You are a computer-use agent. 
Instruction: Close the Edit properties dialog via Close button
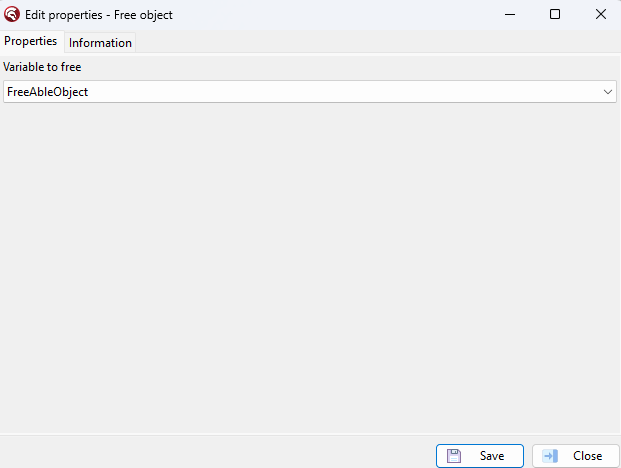click(575, 456)
